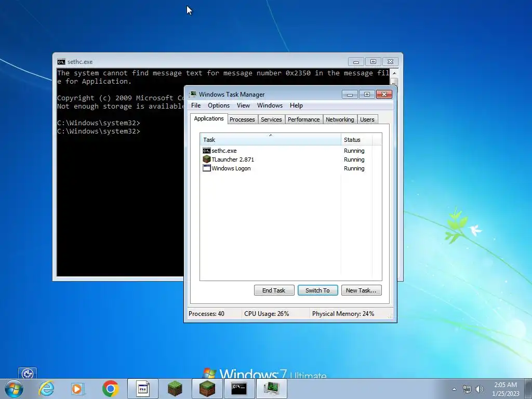Switch to the Services tab
532x399 pixels.
271,119
